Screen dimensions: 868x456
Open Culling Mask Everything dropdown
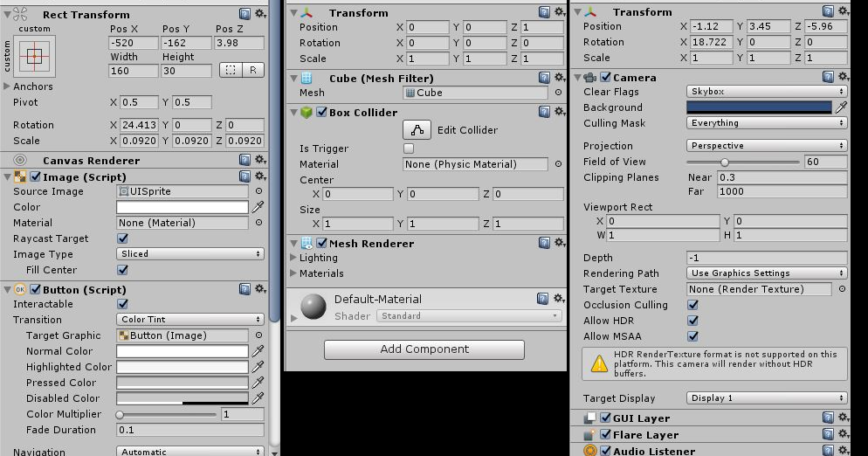pyautogui.click(x=767, y=123)
